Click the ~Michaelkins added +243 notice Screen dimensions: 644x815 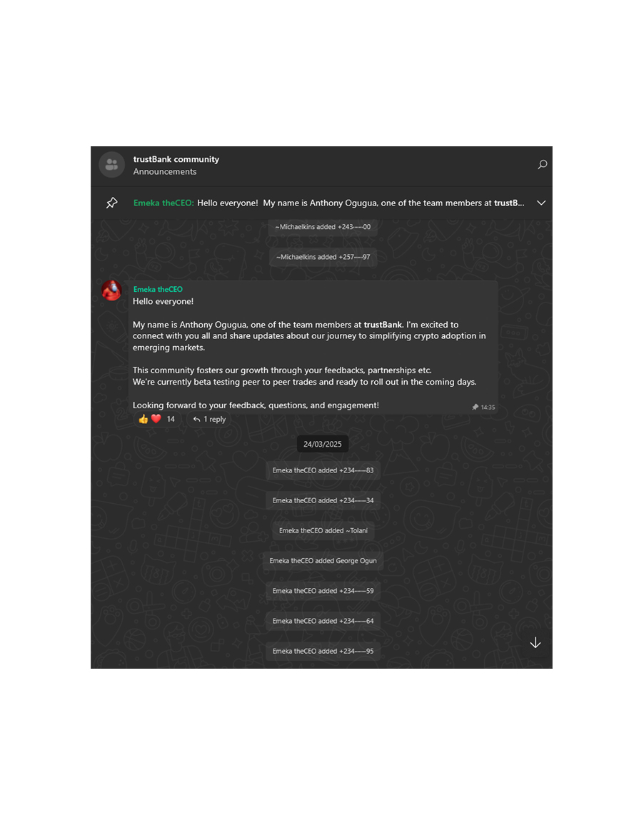(323, 227)
